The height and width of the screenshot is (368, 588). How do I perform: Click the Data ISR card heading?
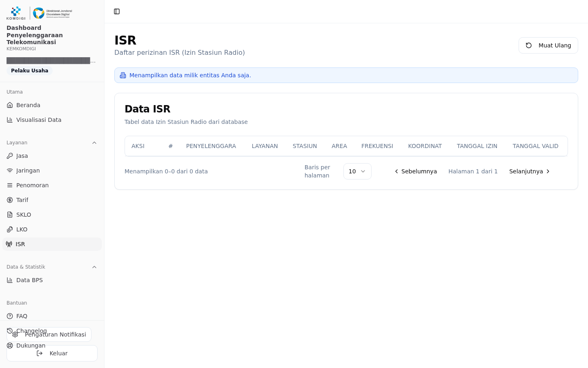(147, 109)
